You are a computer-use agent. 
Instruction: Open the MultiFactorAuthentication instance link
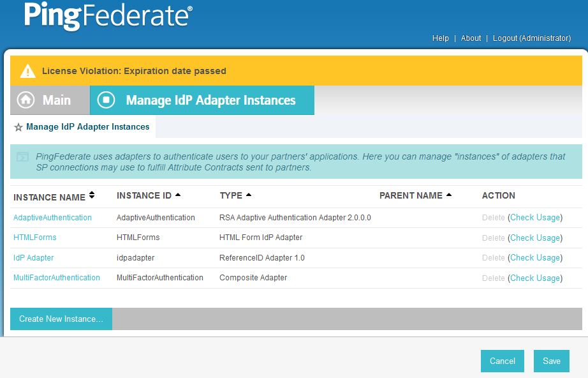(57, 278)
